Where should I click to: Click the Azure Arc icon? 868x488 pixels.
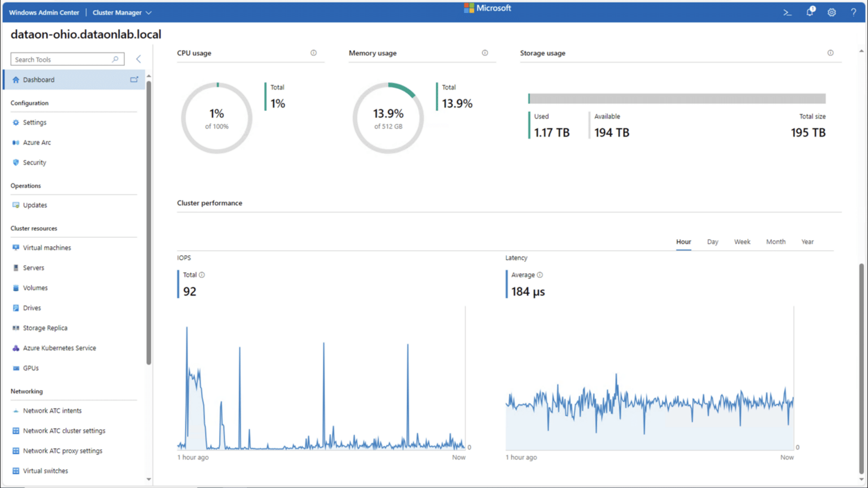[16, 142]
